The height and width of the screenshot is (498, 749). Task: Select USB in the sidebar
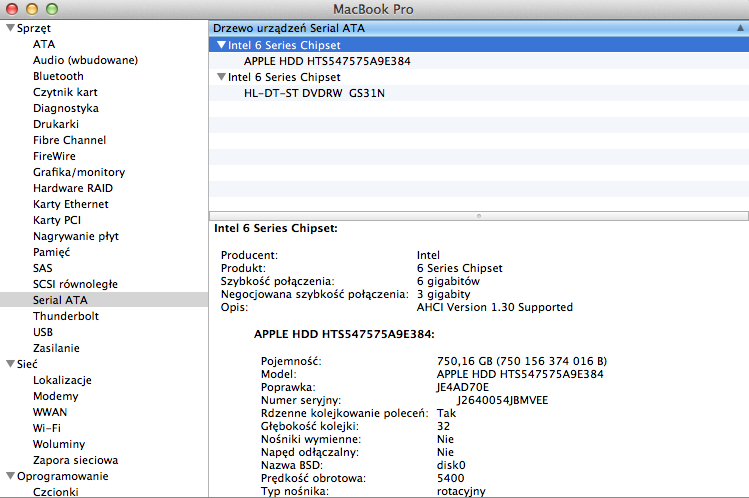click(x=43, y=332)
